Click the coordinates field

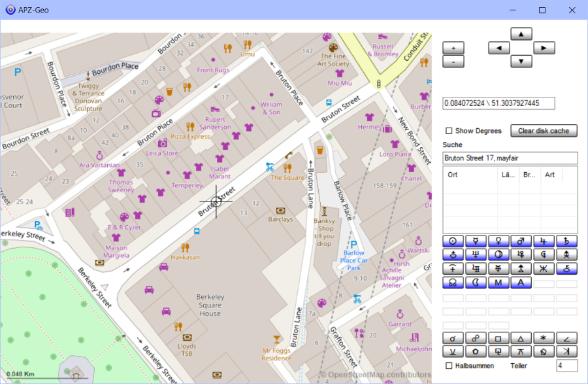(x=498, y=103)
